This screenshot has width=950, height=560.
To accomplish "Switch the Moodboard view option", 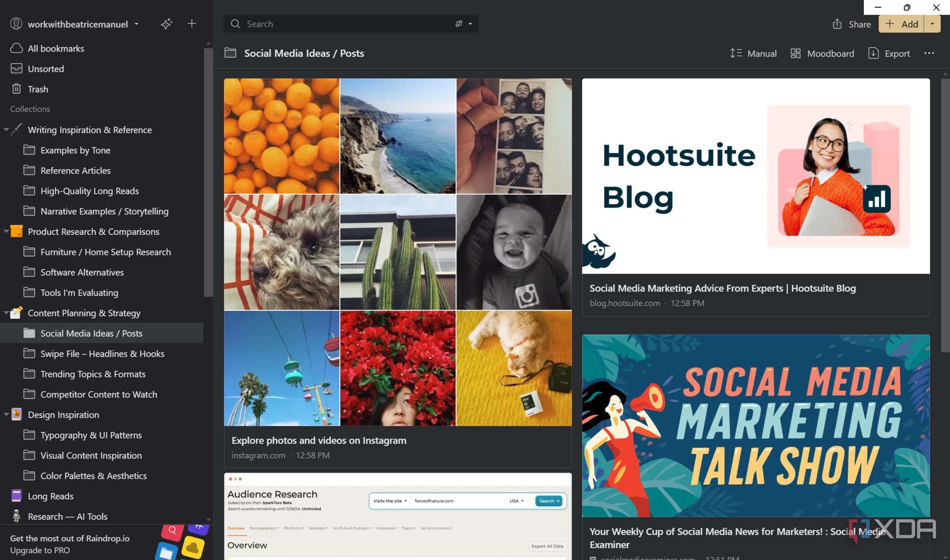I will 822,53.
